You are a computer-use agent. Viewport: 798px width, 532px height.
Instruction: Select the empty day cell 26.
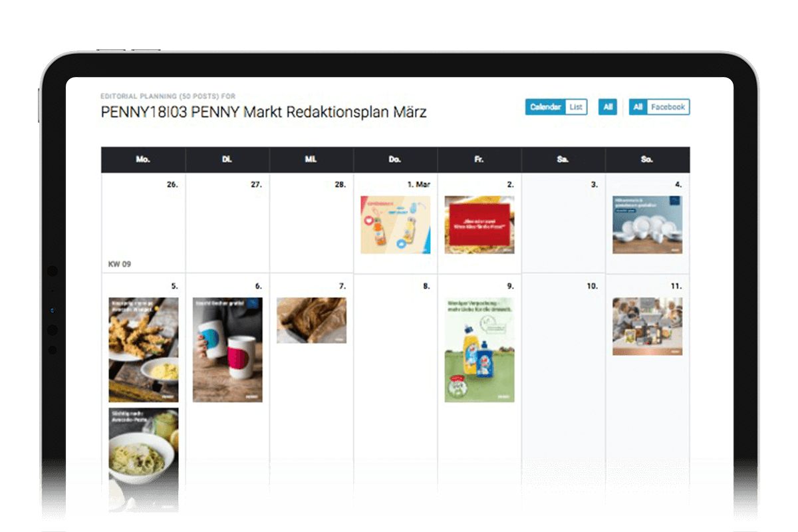[x=143, y=223]
